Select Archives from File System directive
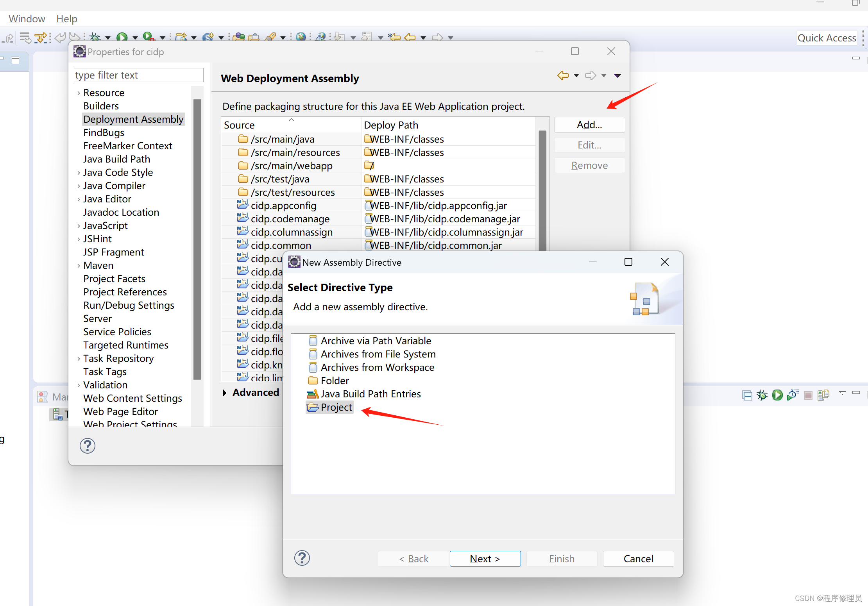Image resolution: width=868 pixels, height=606 pixels. tap(372, 354)
